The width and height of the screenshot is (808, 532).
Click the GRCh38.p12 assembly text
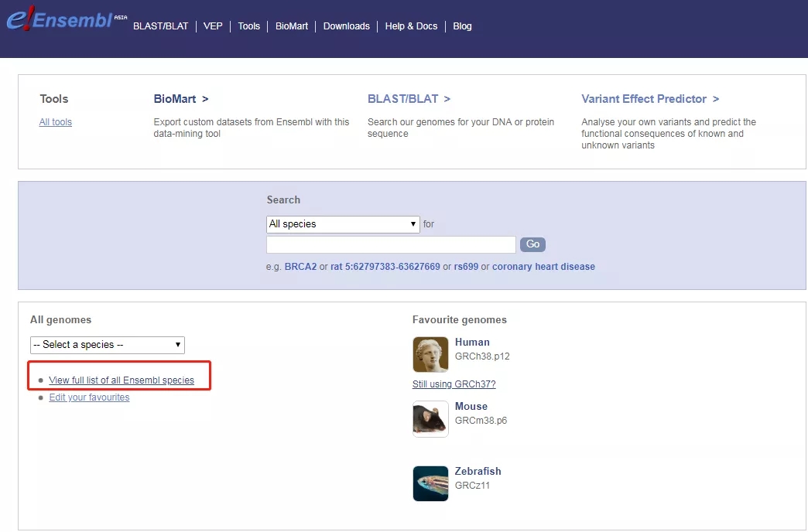482,356
